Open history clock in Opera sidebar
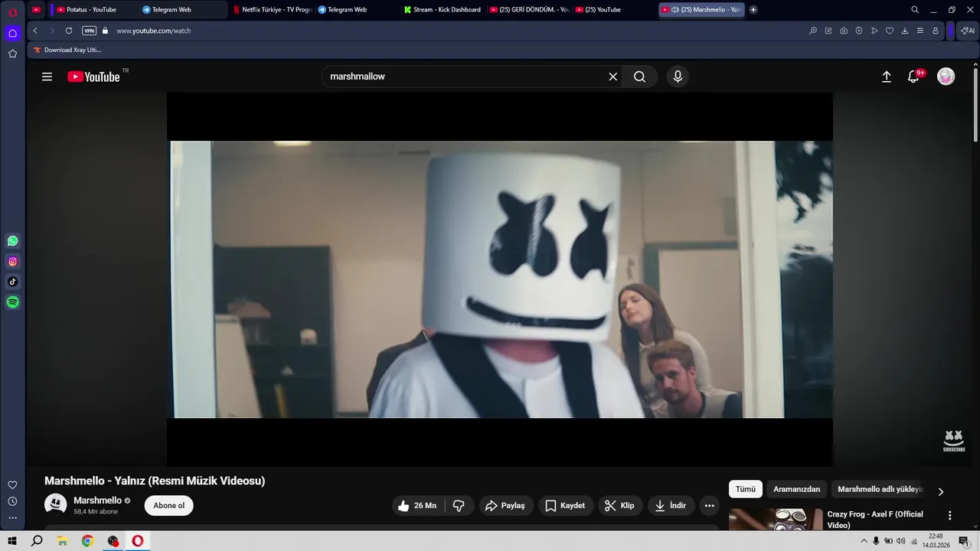This screenshot has width=980, height=551. coord(12,501)
